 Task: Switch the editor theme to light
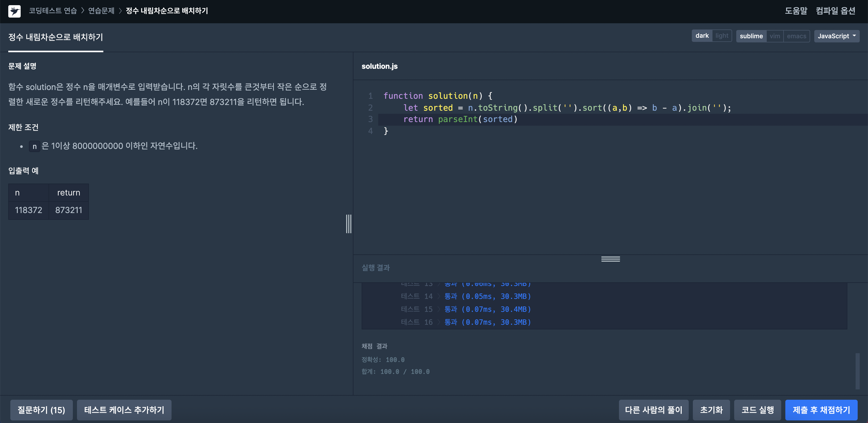pyautogui.click(x=722, y=36)
